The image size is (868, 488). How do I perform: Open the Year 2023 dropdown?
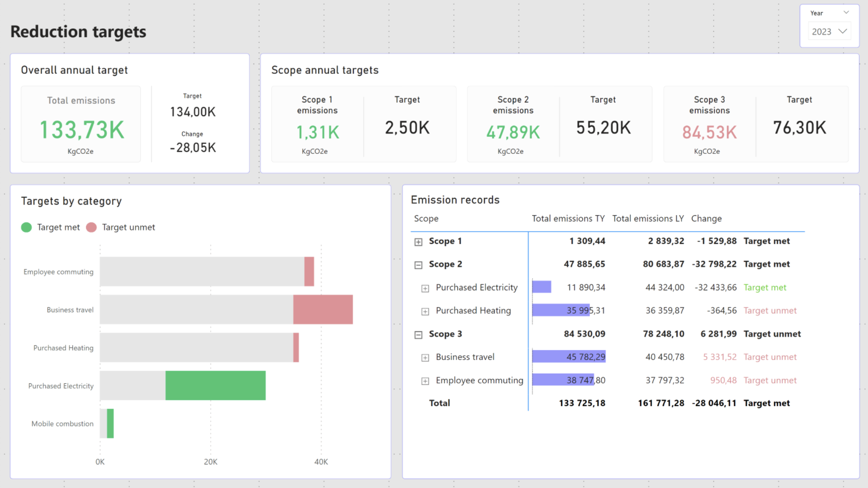tap(829, 32)
